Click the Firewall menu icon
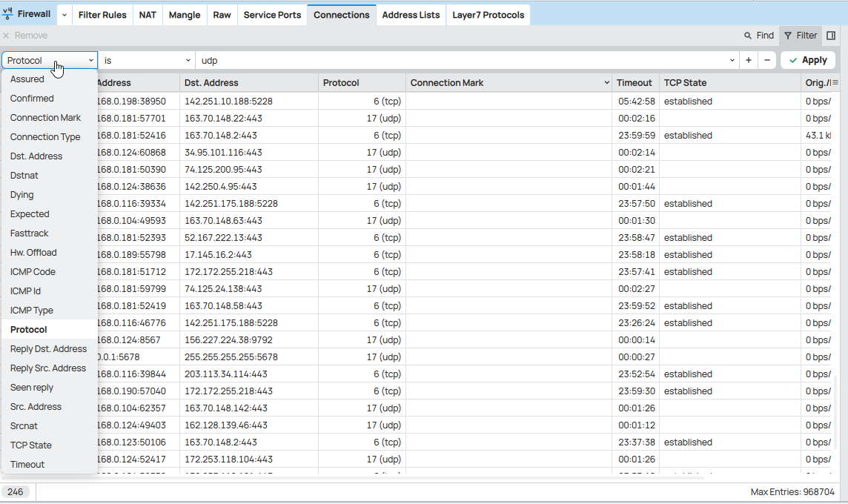The height and width of the screenshot is (504, 848). point(7,14)
